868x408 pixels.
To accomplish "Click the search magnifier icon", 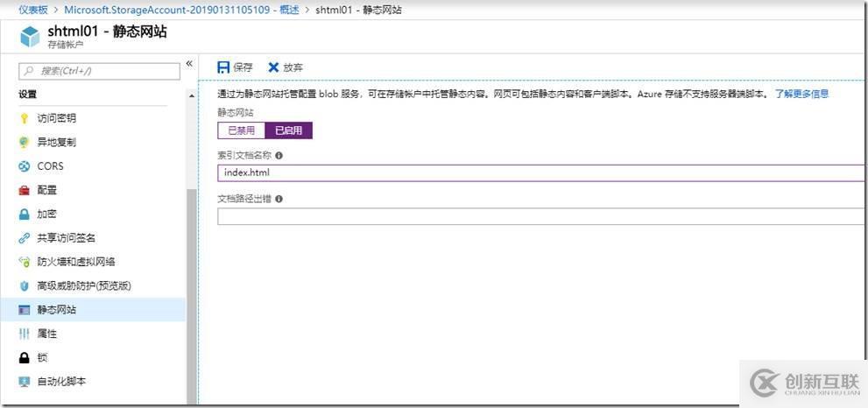I will click(x=28, y=71).
